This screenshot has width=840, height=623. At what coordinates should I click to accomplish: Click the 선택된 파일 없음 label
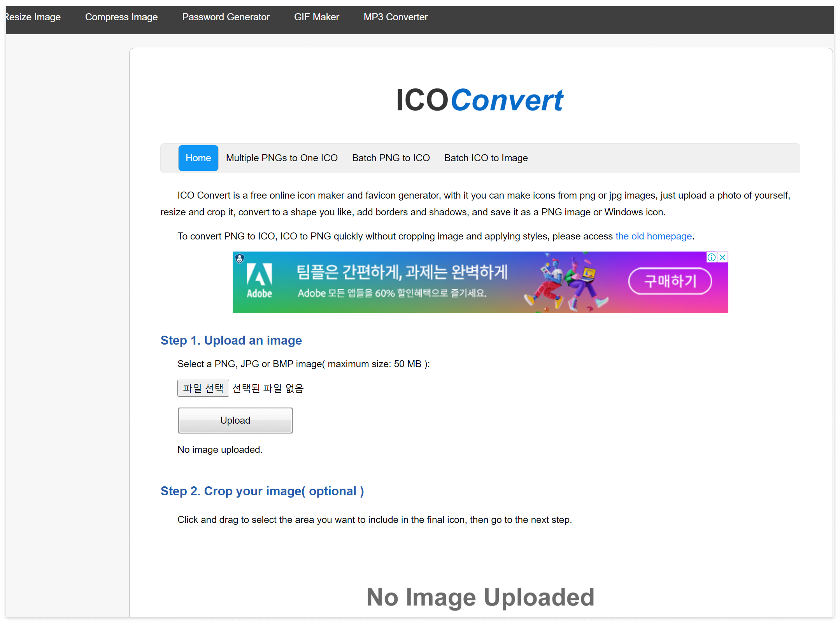[x=268, y=388]
